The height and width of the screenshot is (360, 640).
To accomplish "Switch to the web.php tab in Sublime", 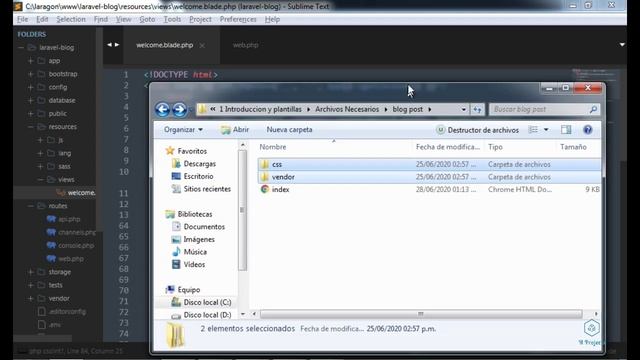I will (245, 45).
